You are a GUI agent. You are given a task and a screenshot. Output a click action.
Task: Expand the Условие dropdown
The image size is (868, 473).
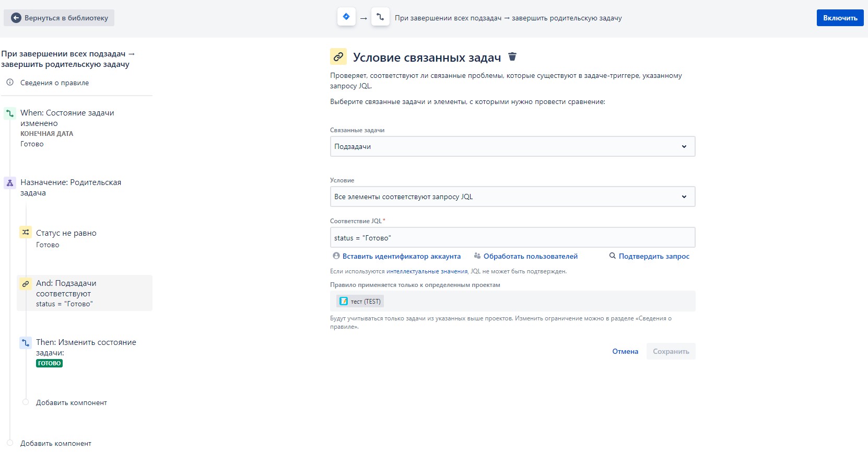click(x=512, y=197)
